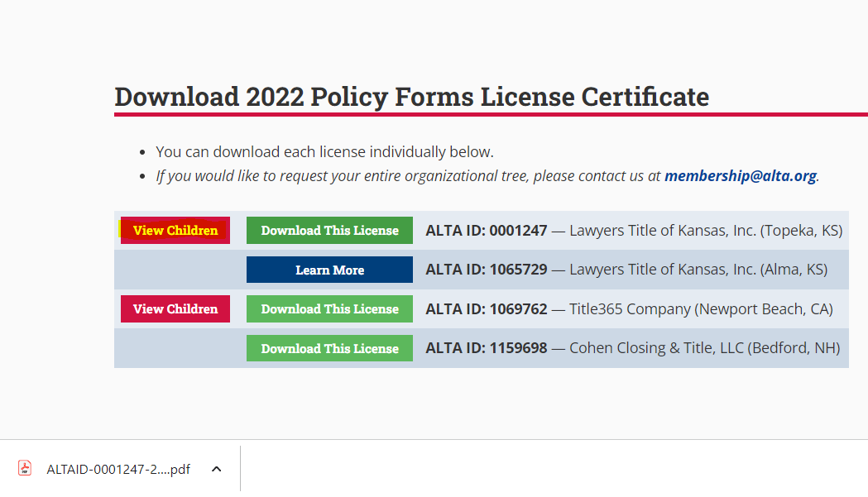Open downloaded ALTAID-0001247 PDF file
Image resolution: width=868 pixels, height=497 pixels.
coord(117,470)
